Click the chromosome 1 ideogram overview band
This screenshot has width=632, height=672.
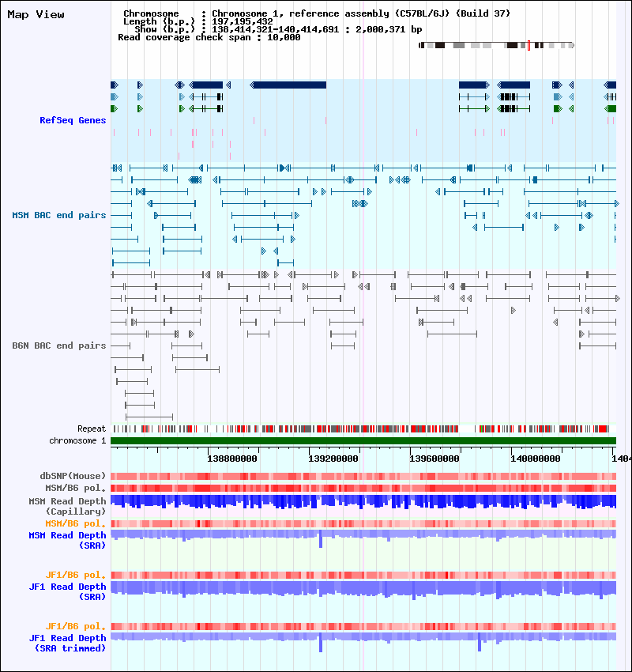pos(496,45)
